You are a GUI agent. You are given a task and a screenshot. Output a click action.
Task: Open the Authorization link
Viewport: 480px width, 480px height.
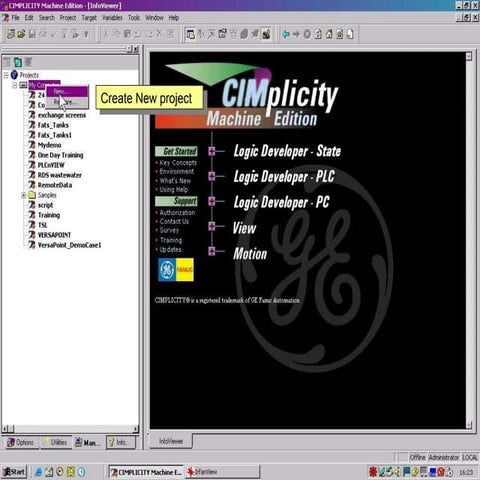click(177, 213)
